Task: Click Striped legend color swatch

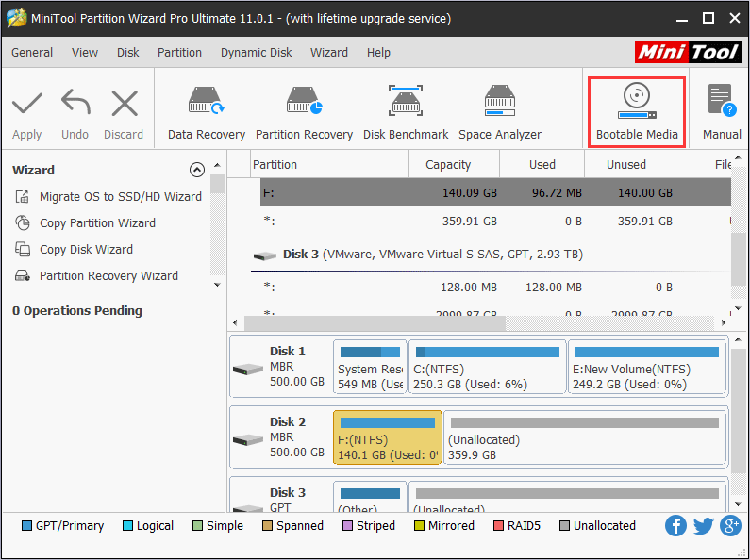Action: pos(348,526)
